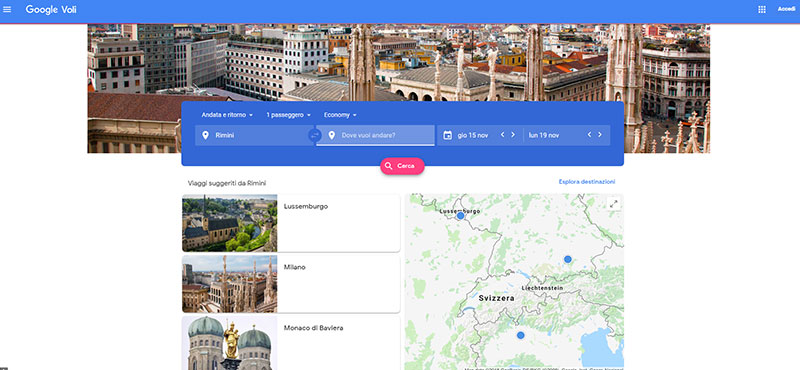Move the return date one day earlier

(589, 135)
